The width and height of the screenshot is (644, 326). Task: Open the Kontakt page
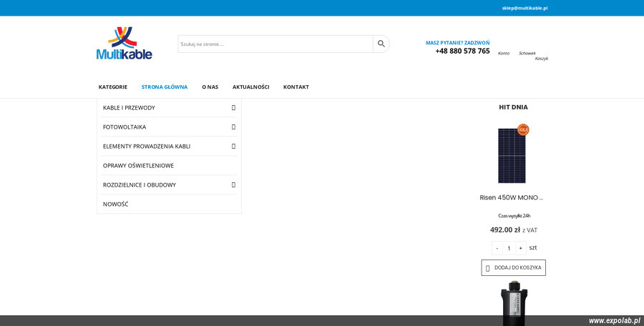coord(296,87)
